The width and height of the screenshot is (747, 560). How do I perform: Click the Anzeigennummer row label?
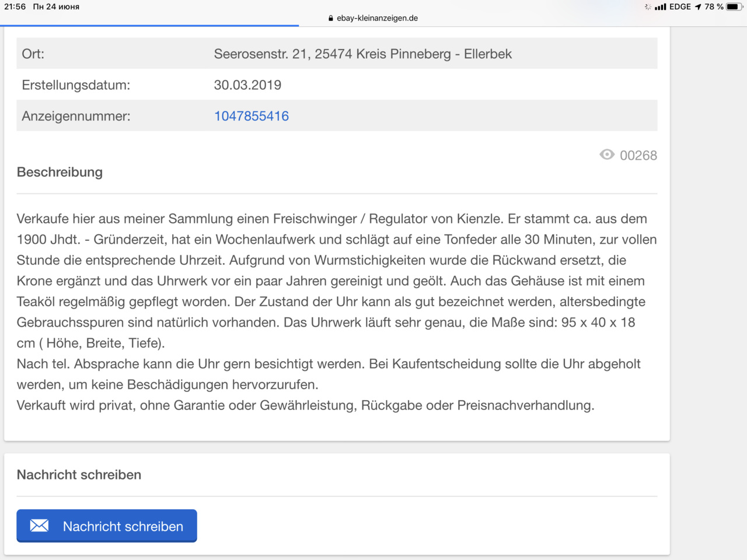point(76,116)
